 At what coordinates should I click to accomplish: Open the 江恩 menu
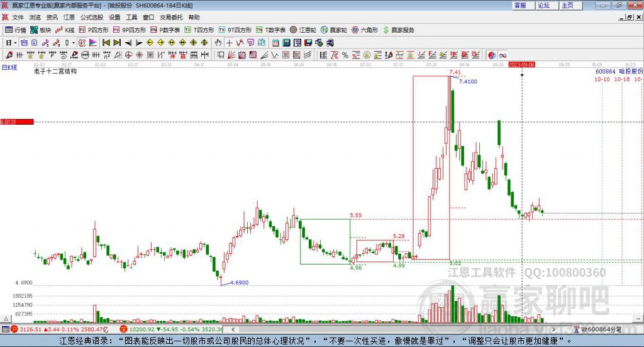69,17
